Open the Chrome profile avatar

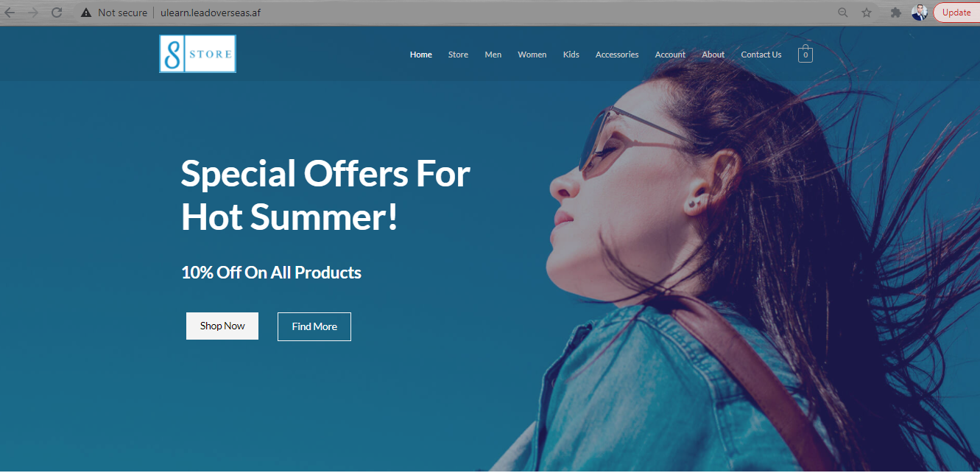pyautogui.click(x=919, y=13)
